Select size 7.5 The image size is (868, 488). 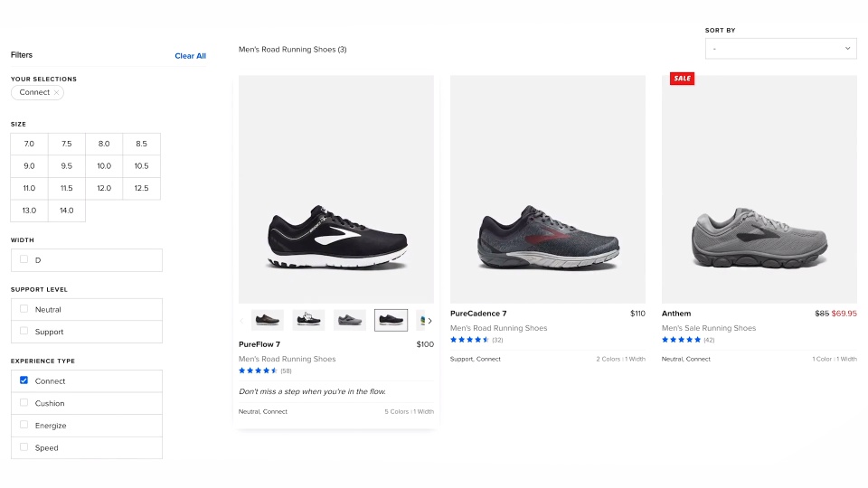(x=66, y=144)
